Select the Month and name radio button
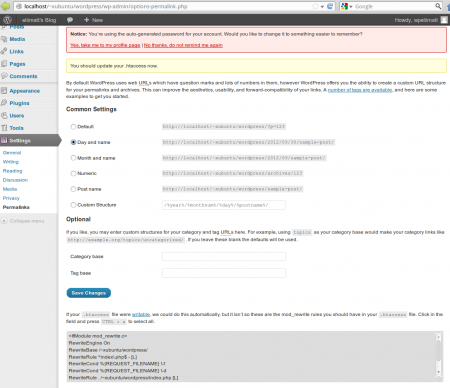This screenshot has height=388, width=450. coord(73,158)
